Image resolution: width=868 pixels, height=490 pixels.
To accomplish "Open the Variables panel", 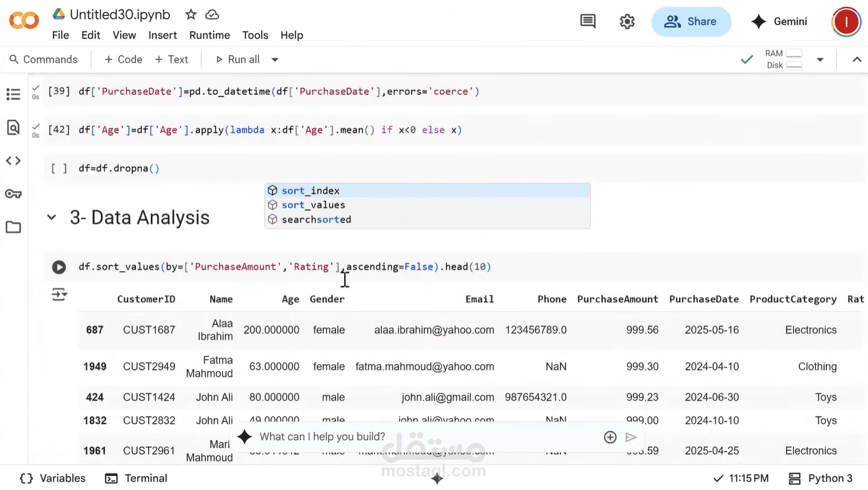I will [52, 478].
